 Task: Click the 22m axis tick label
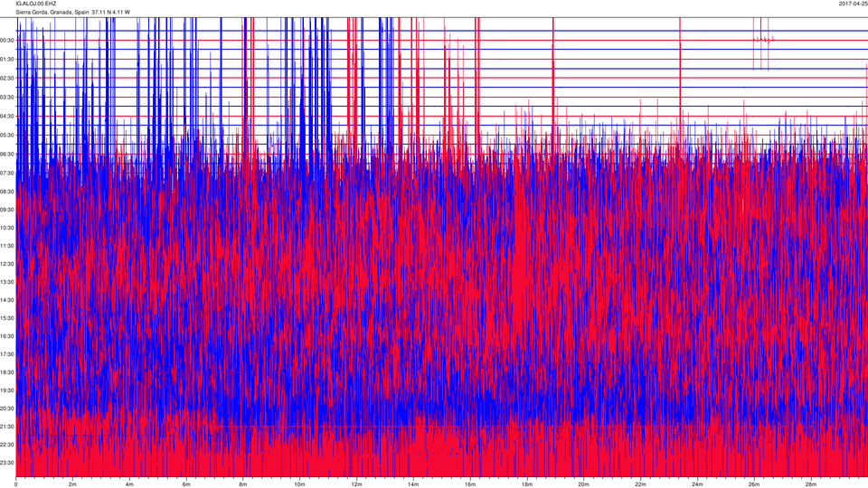click(x=640, y=484)
